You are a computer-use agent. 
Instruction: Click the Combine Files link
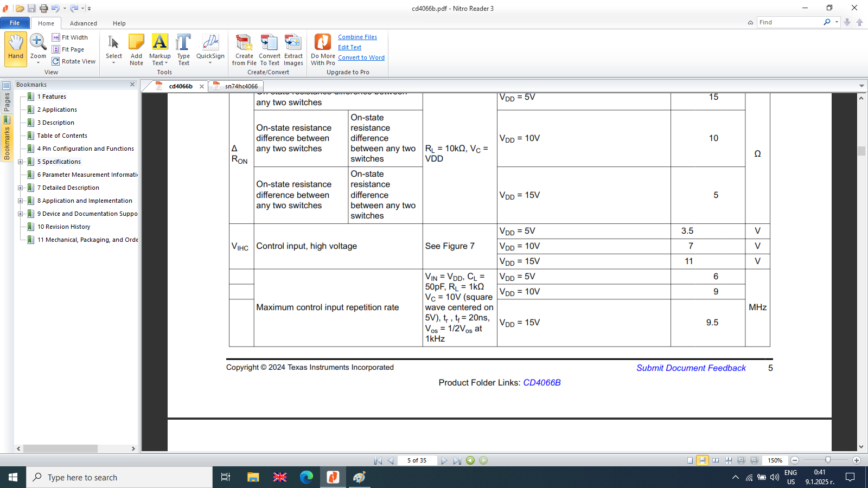pos(358,37)
